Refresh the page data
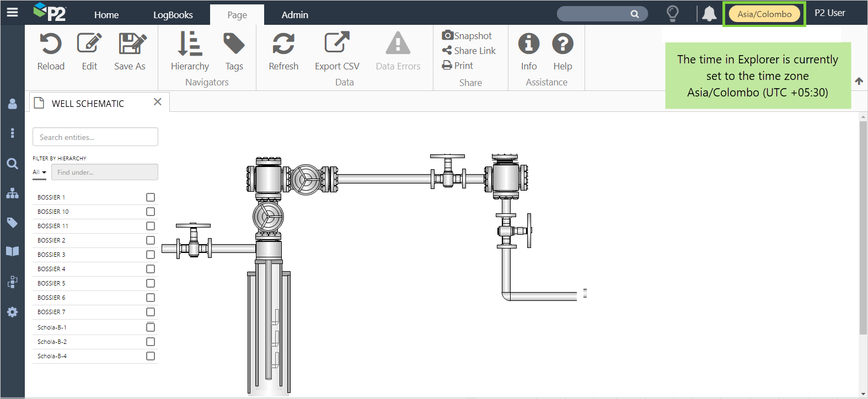The image size is (868, 399). coord(283,44)
